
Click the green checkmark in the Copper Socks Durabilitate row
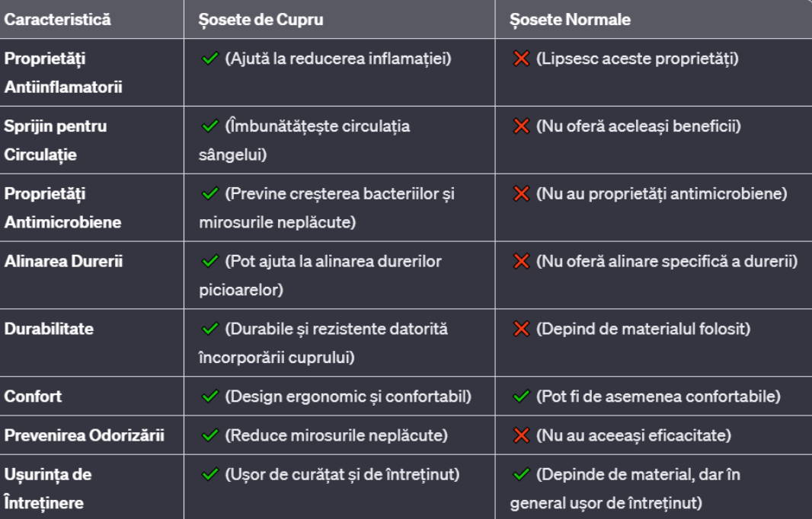(x=209, y=329)
